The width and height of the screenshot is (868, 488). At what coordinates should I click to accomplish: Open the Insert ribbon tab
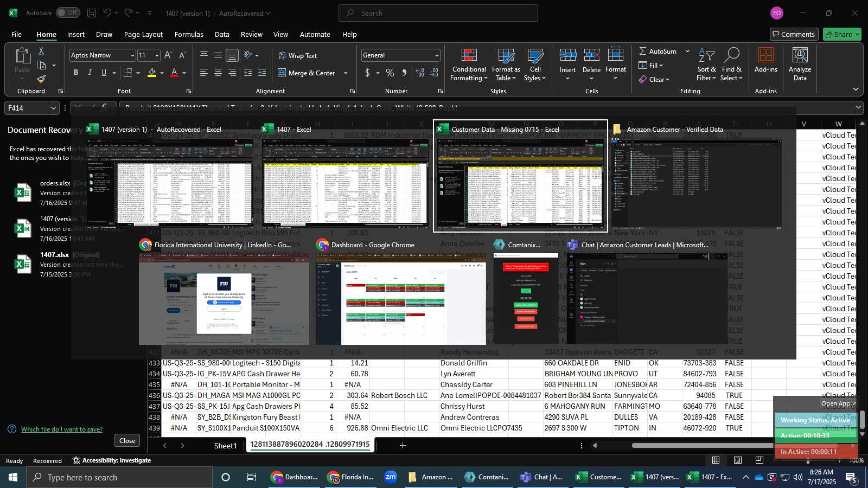click(76, 34)
